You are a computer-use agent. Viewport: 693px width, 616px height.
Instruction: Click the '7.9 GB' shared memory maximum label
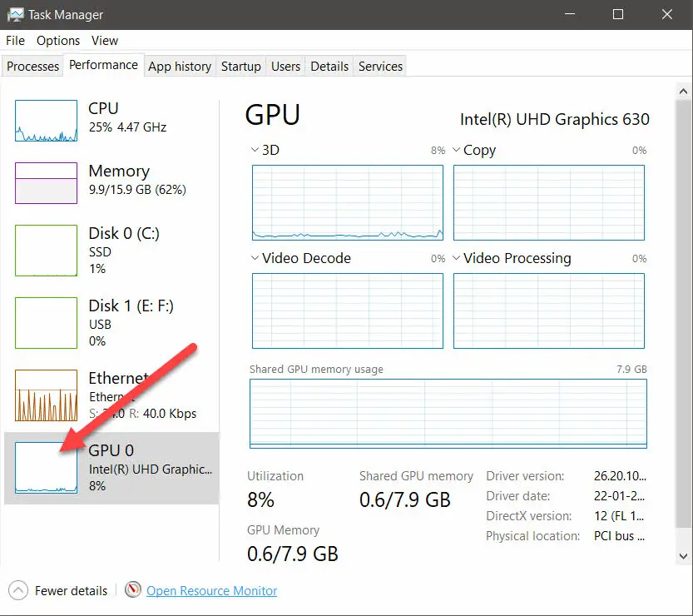(631, 370)
